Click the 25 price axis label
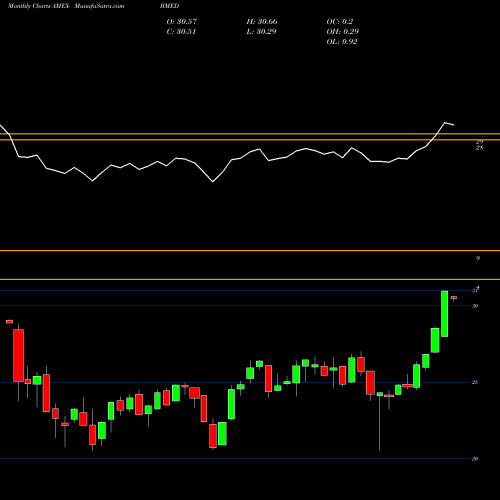Viewport: 500px width, 500px height. (475, 382)
